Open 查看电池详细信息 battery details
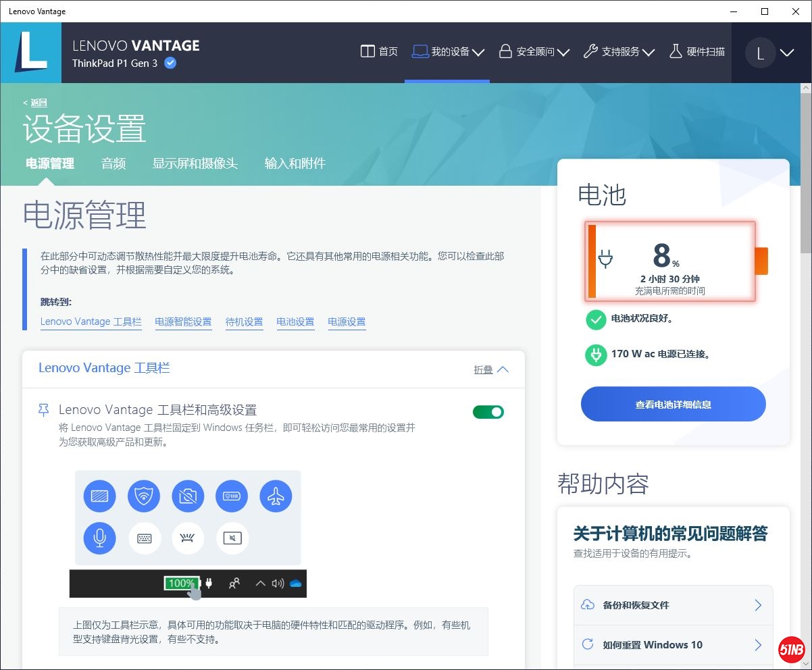Image resolution: width=812 pixels, height=670 pixels. coord(674,405)
